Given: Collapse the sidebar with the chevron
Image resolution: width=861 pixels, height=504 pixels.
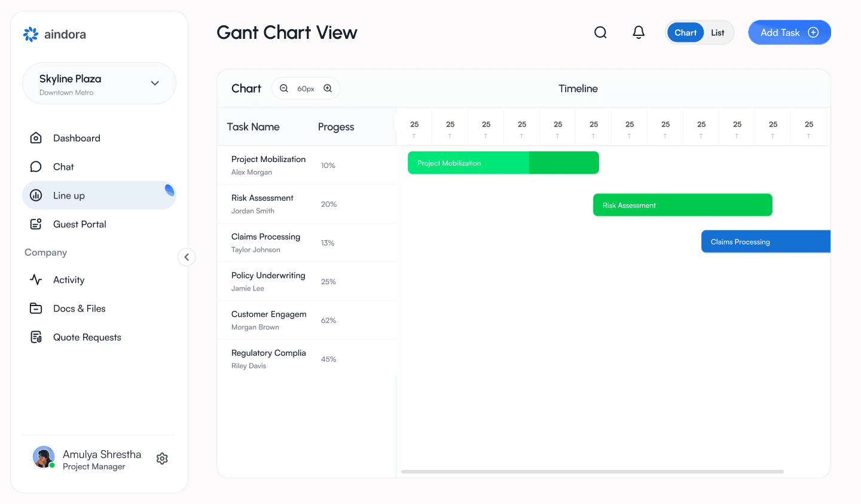Looking at the screenshot, I should (x=187, y=257).
